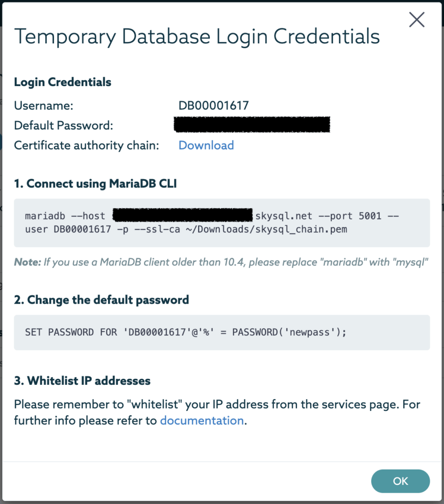Click the note about MariaDB client older than 10.4

click(221, 262)
